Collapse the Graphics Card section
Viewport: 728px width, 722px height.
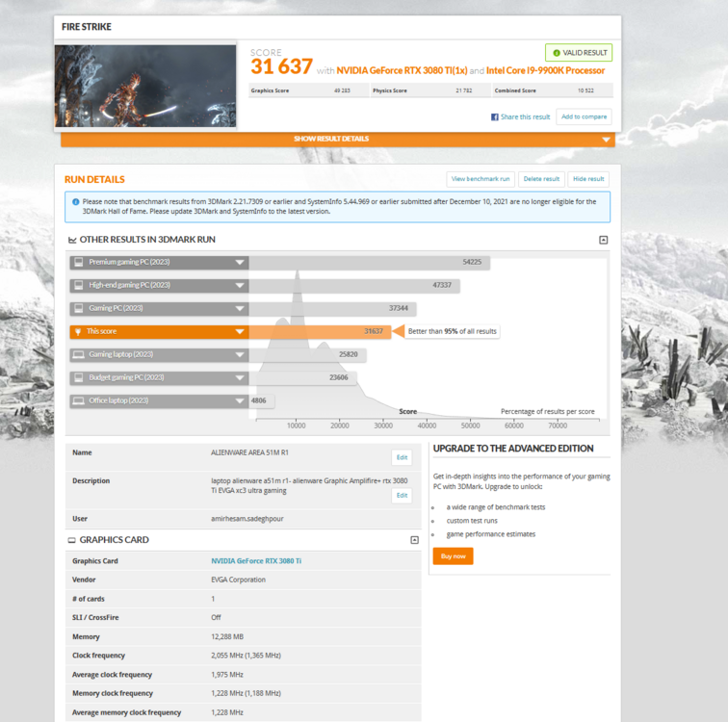click(414, 540)
